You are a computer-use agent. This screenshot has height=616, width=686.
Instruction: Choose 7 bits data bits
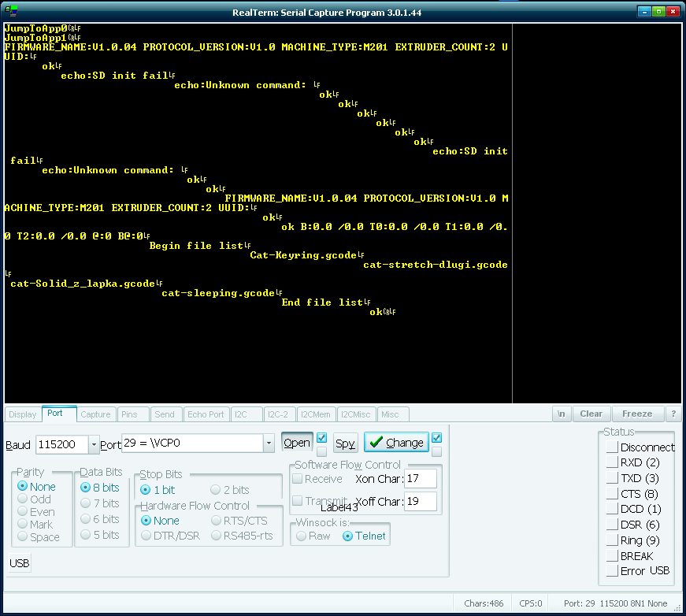pyautogui.click(x=100, y=503)
